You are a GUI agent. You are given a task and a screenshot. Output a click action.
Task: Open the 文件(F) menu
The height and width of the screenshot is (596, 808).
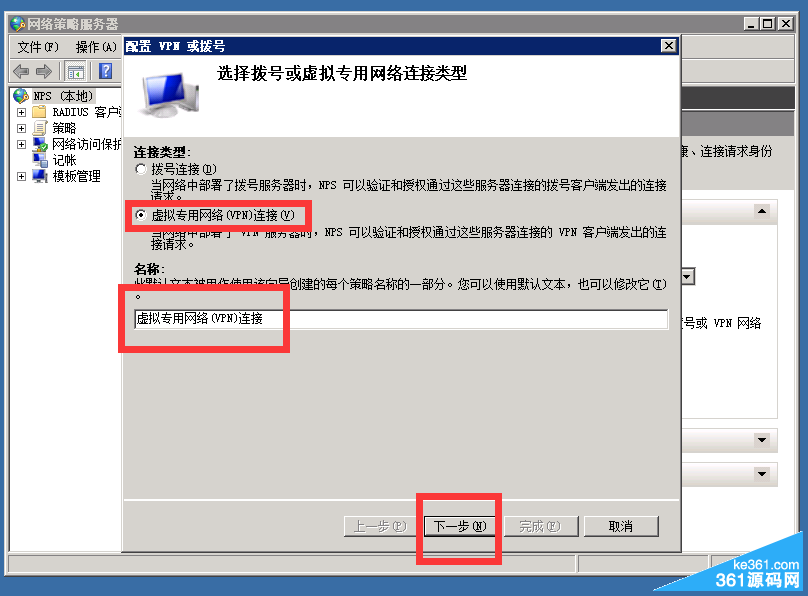tap(38, 47)
